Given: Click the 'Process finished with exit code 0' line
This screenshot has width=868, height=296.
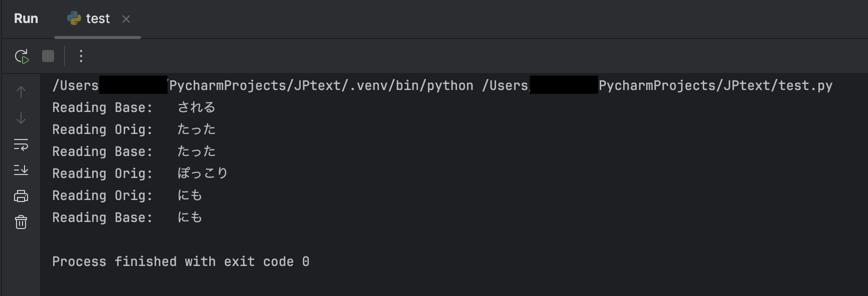Looking at the screenshot, I should pyautogui.click(x=181, y=262).
